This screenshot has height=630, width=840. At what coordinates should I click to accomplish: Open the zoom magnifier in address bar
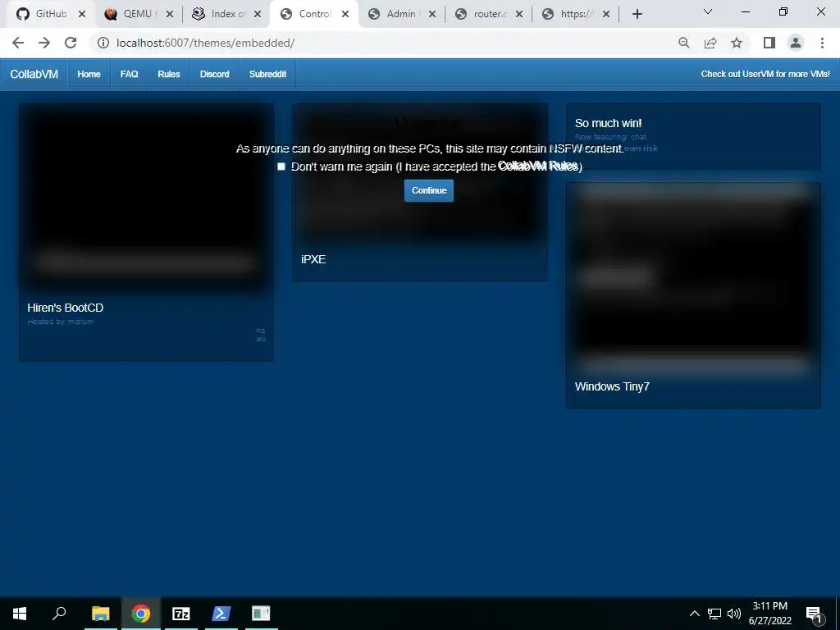[x=683, y=43]
